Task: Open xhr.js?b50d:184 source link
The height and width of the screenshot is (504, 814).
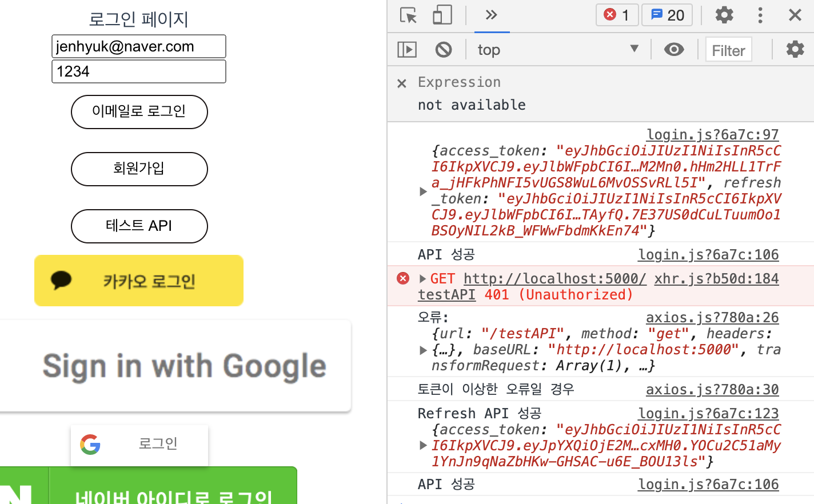Action: [x=716, y=278]
